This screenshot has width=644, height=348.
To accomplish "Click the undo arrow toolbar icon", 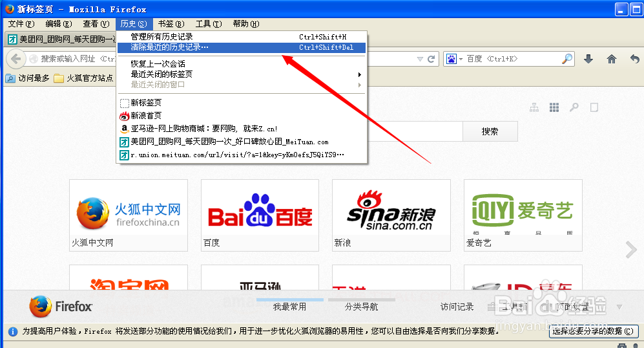I will pos(634,59).
